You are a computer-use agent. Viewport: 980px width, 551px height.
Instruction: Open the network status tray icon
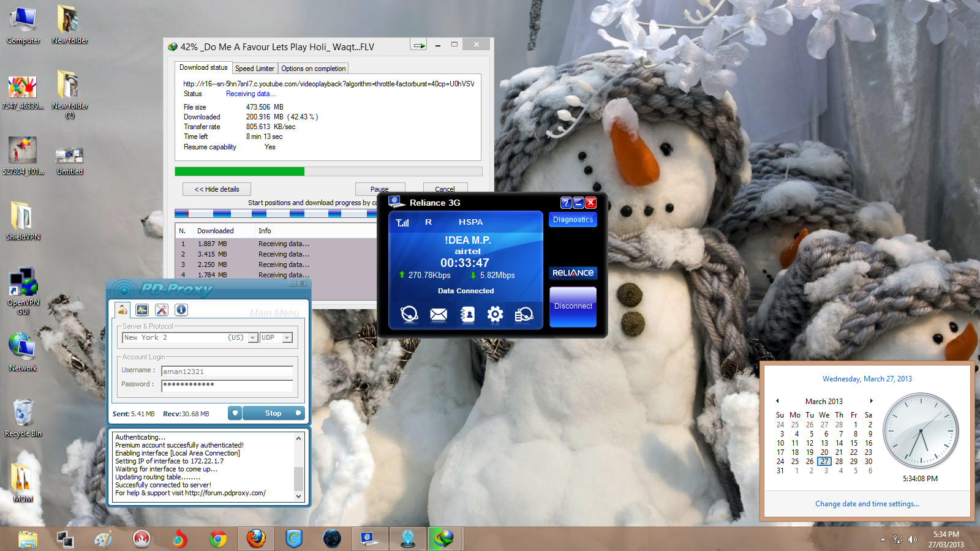point(898,539)
